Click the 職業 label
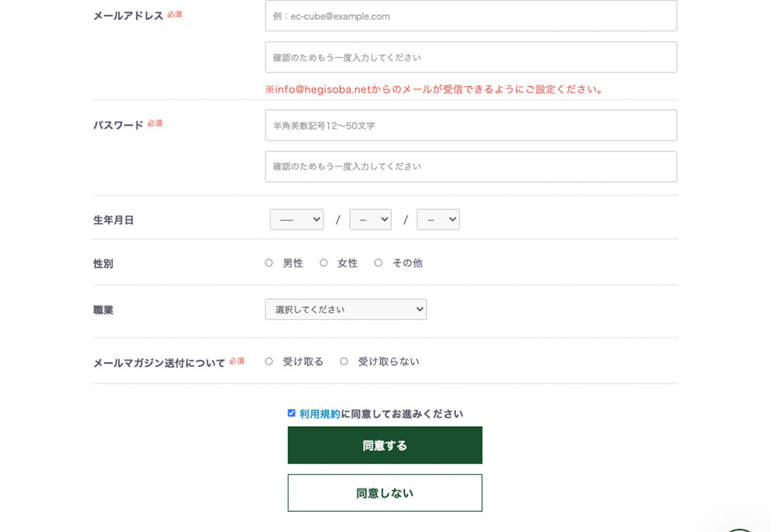 [x=104, y=310]
